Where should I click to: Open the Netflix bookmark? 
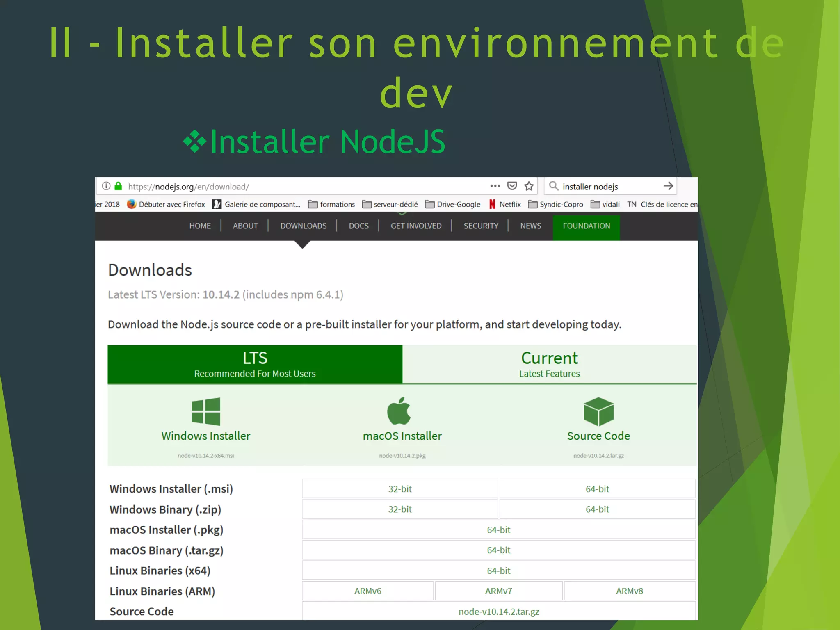pyautogui.click(x=504, y=204)
